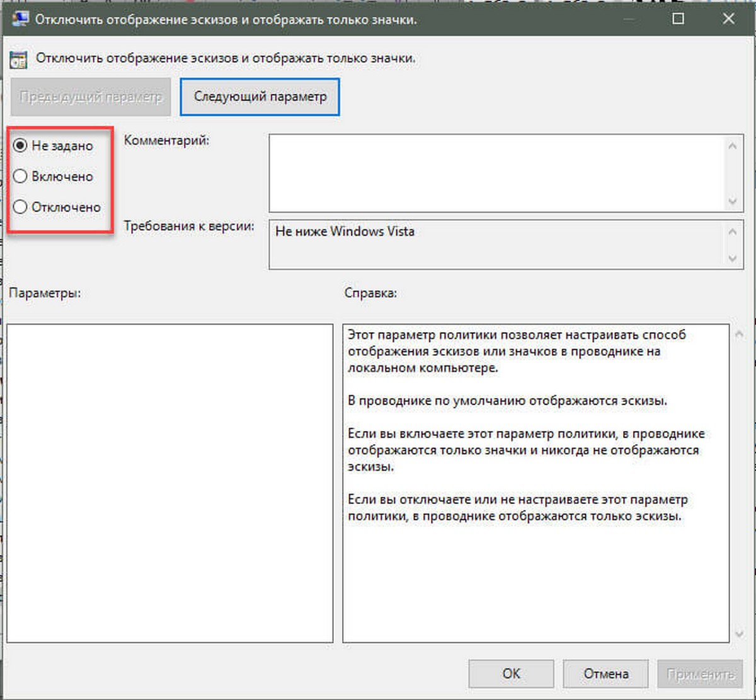
Task: Confirm with the OK button
Action: coord(511,674)
